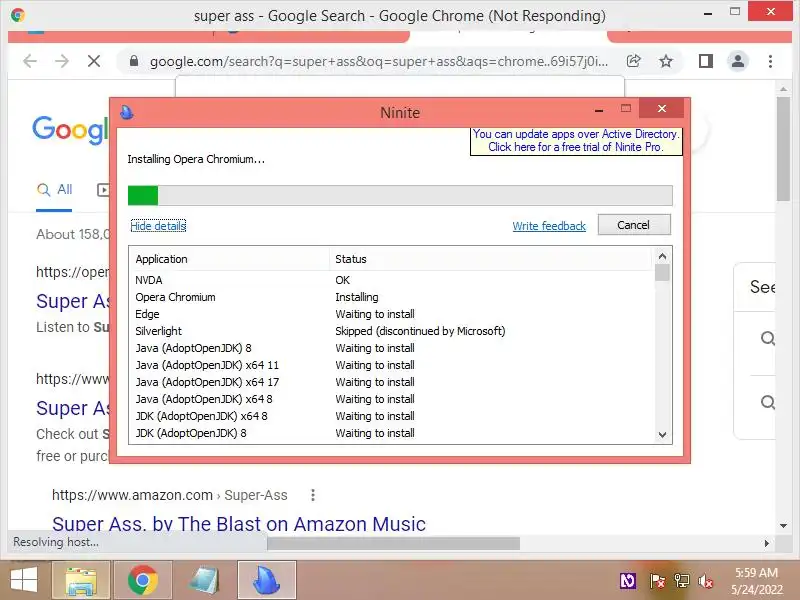Bookmark this page with the star icon
The height and width of the screenshot is (600, 800).
[666, 62]
